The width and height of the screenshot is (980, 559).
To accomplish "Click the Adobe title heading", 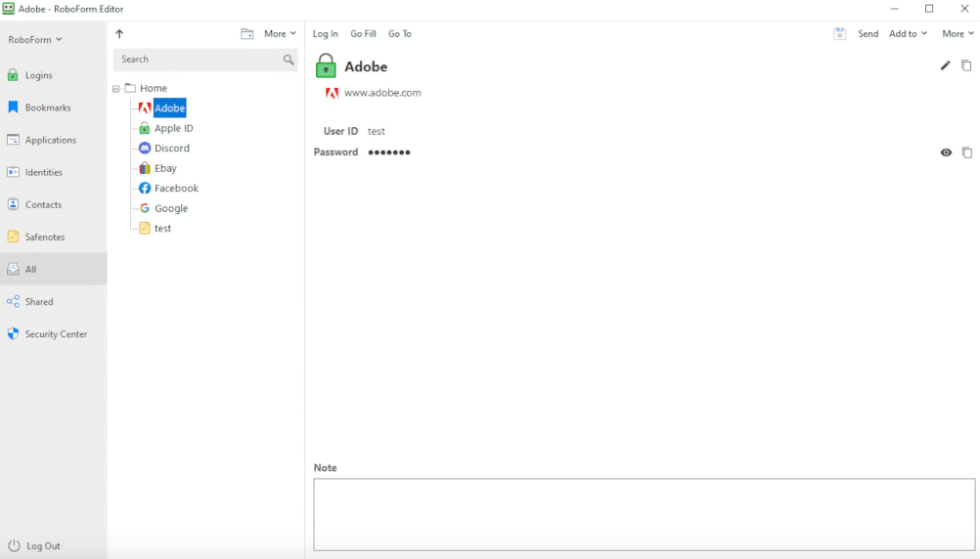I will 366,66.
